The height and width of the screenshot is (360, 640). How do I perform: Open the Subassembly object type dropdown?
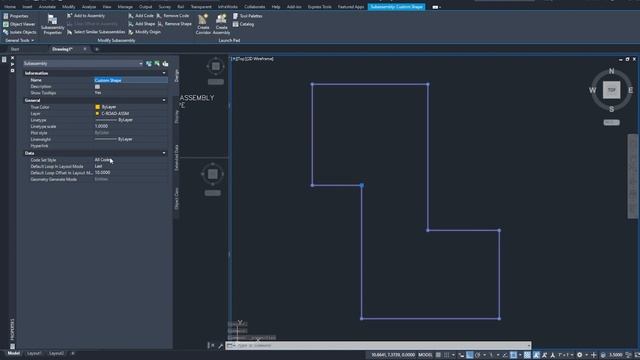83,64
